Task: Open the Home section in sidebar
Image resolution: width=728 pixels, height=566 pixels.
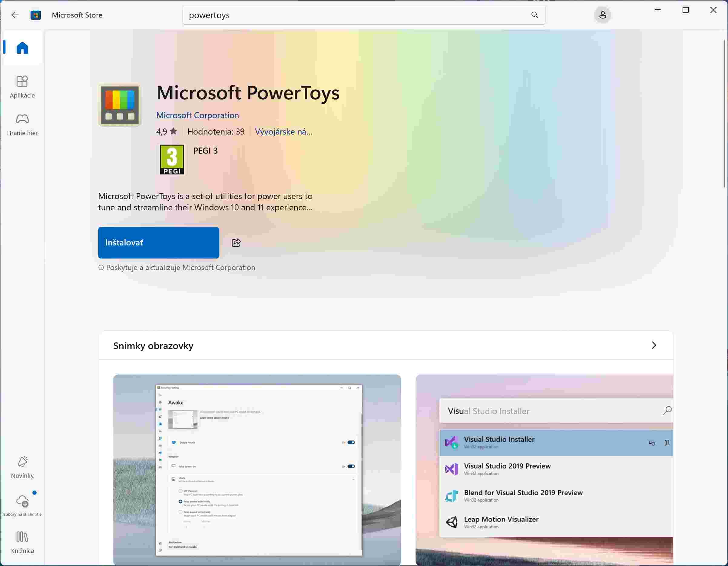Action: pyautogui.click(x=22, y=48)
